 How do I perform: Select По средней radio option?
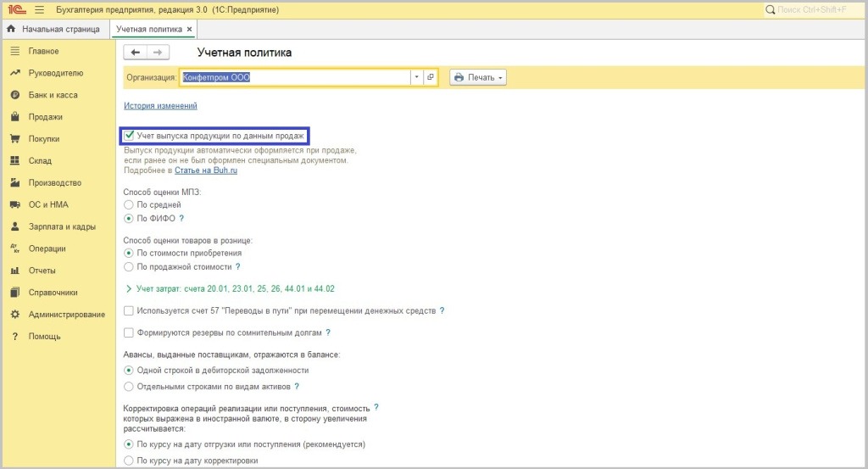point(129,204)
